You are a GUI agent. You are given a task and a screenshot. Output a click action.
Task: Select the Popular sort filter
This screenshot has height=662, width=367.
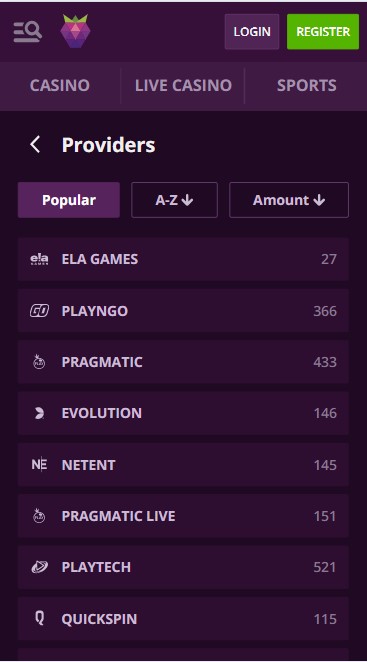69,200
